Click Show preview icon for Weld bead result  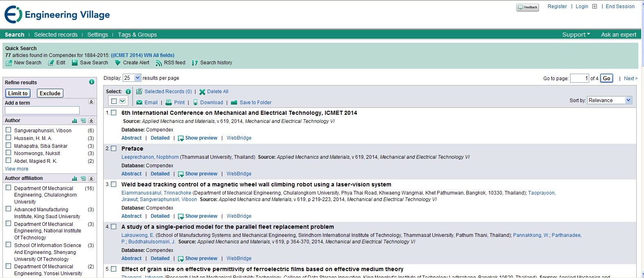coord(181,217)
